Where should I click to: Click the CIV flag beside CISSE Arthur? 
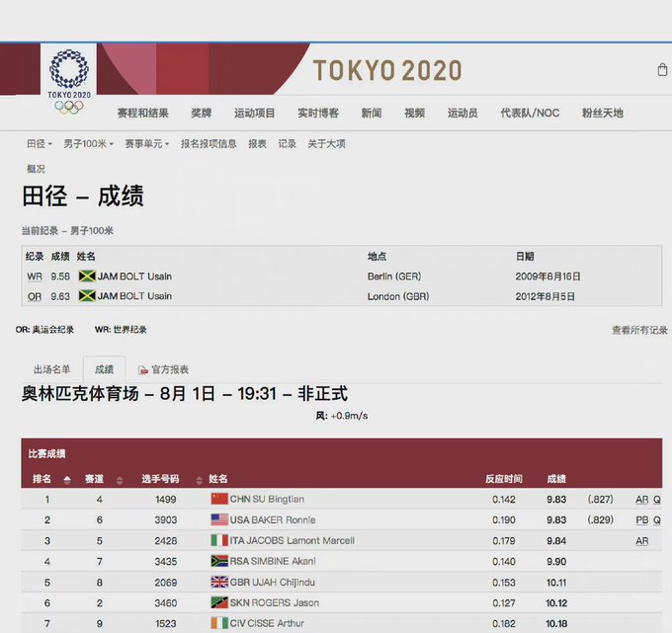[x=219, y=623]
